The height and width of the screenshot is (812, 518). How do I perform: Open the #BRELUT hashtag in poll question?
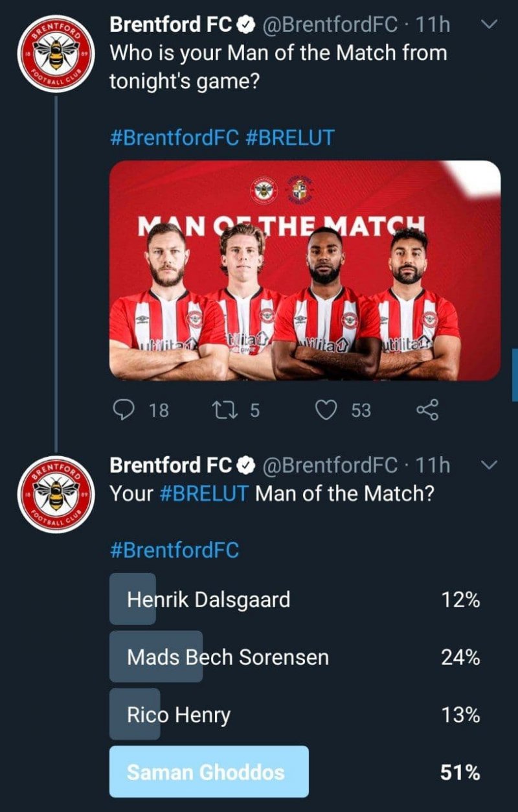203,494
